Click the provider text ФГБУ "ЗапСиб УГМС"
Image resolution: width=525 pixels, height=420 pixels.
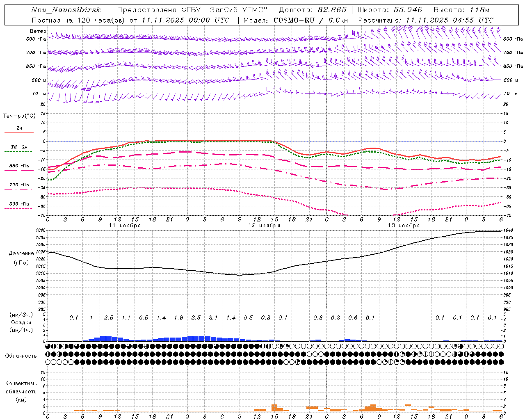tap(225, 10)
